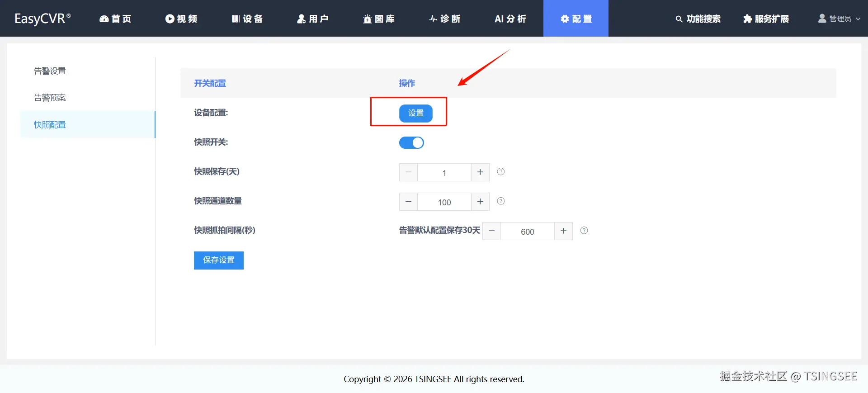Image resolution: width=868 pixels, height=393 pixels.
Task: Show help for 快照保存(天)
Action: tap(501, 172)
